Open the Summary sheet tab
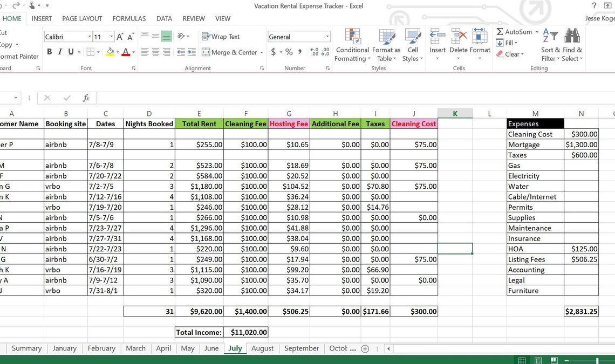Screen dimensions: 615x364 coord(26,348)
